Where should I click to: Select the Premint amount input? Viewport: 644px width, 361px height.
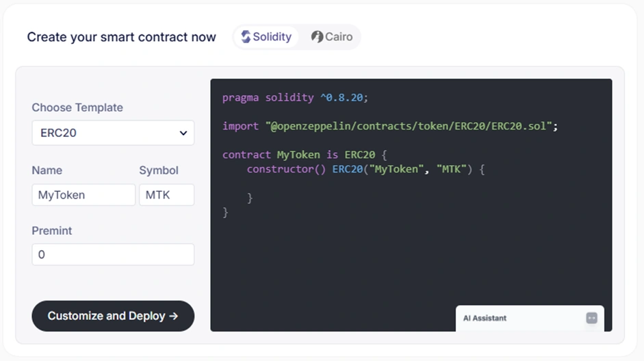click(x=113, y=255)
